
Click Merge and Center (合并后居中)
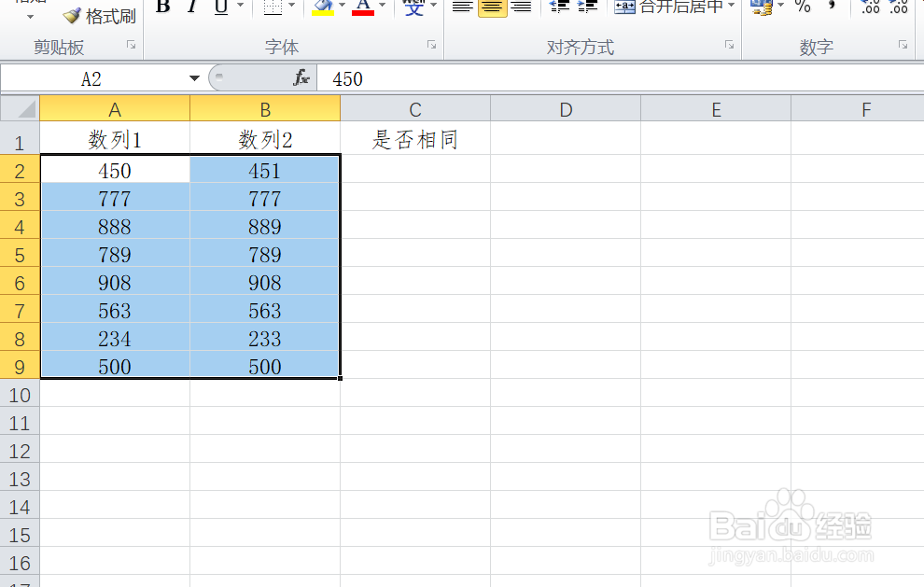(668, 7)
